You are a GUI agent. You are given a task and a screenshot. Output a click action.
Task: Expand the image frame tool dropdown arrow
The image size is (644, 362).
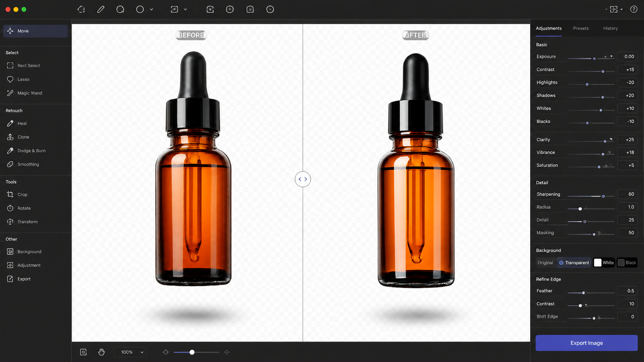(x=185, y=9)
